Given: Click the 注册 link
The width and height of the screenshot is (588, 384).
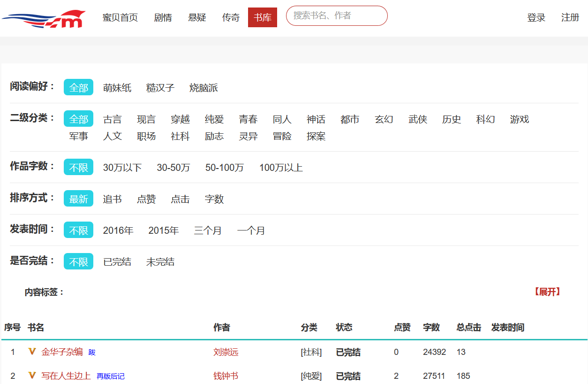Looking at the screenshot, I should 570,18.
